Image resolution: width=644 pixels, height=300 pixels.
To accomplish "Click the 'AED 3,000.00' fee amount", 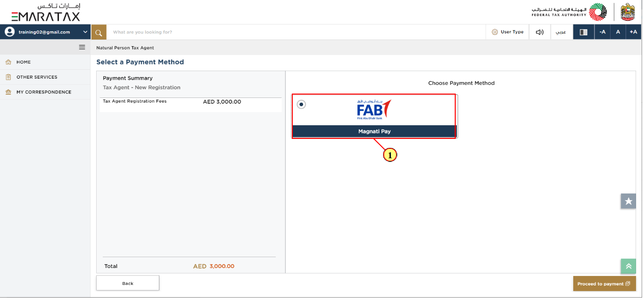I will (x=222, y=102).
